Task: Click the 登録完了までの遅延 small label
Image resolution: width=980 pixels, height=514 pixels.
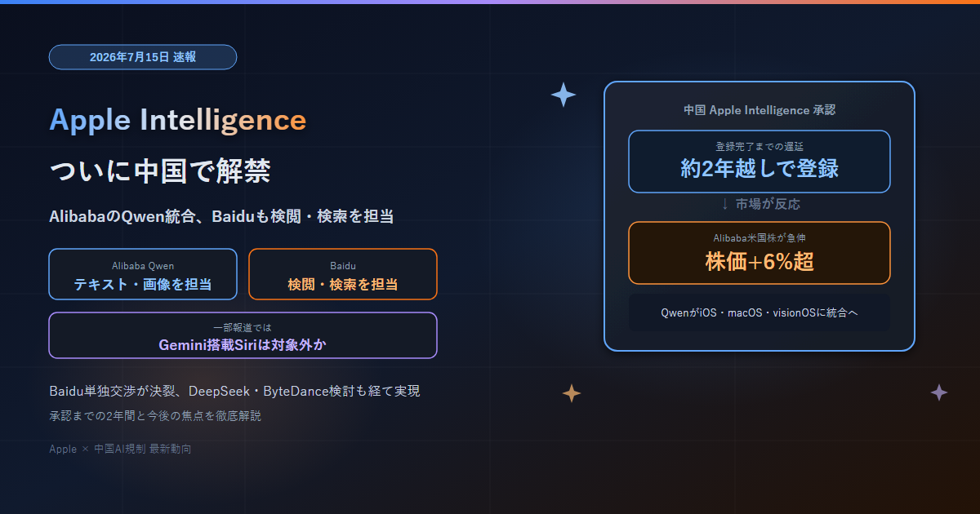Action: click(x=759, y=146)
